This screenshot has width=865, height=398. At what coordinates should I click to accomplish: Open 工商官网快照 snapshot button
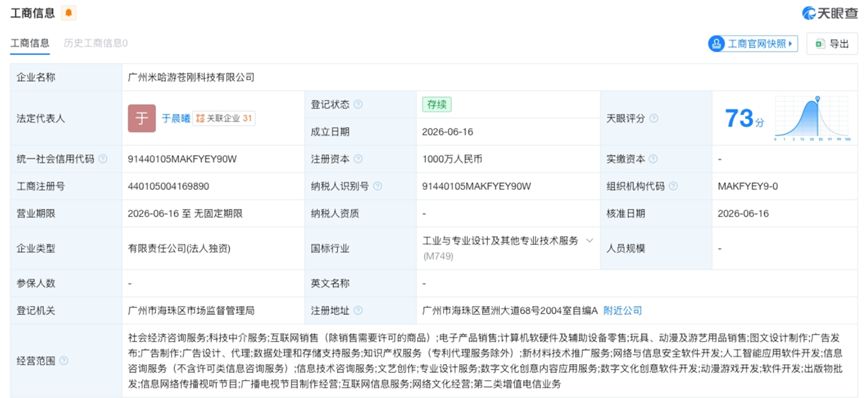coord(753,44)
